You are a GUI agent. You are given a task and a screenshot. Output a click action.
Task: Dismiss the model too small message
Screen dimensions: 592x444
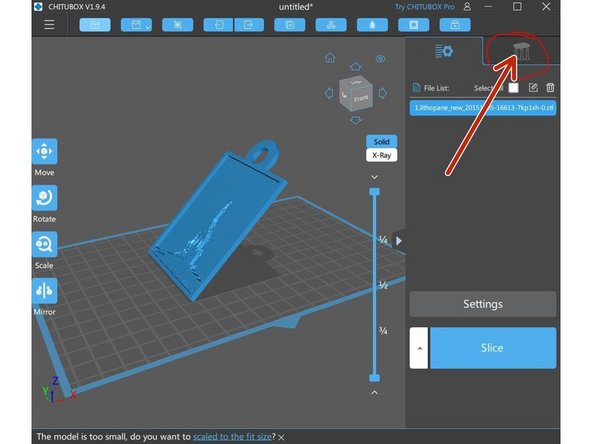coord(282,437)
